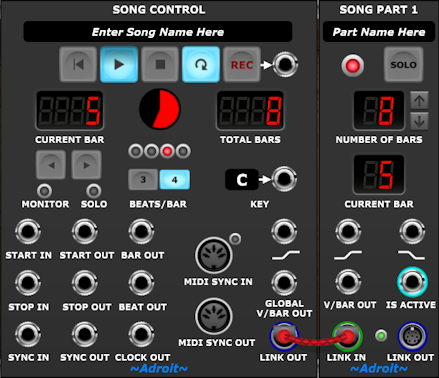Toggle the SOLO button on Song Part 1
This screenshot has height=378, width=439.
click(403, 64)
